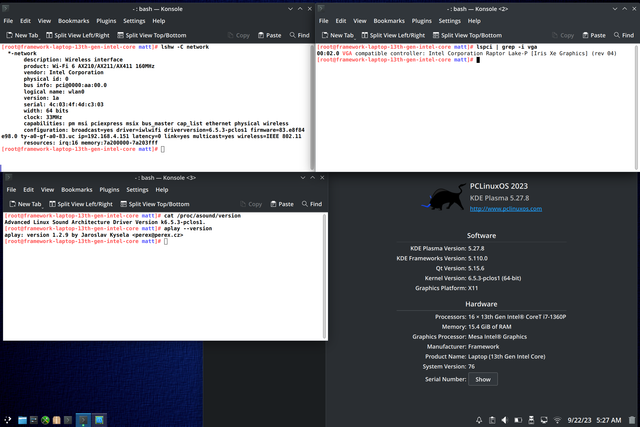The width and height of the screenshot is (640, 427).
Task: Open the package manager box icon
Action: (x=57, y=420)
